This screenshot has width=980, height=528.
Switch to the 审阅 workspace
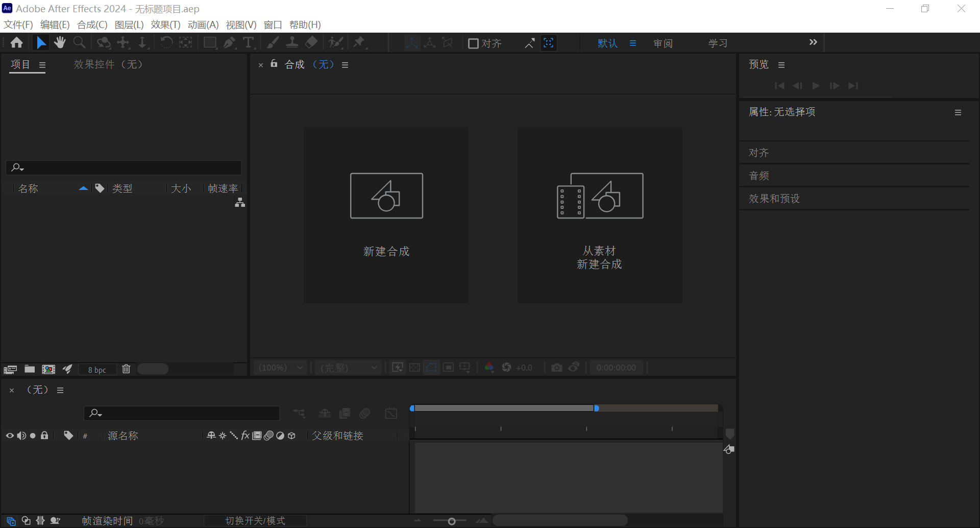[663, 43]
